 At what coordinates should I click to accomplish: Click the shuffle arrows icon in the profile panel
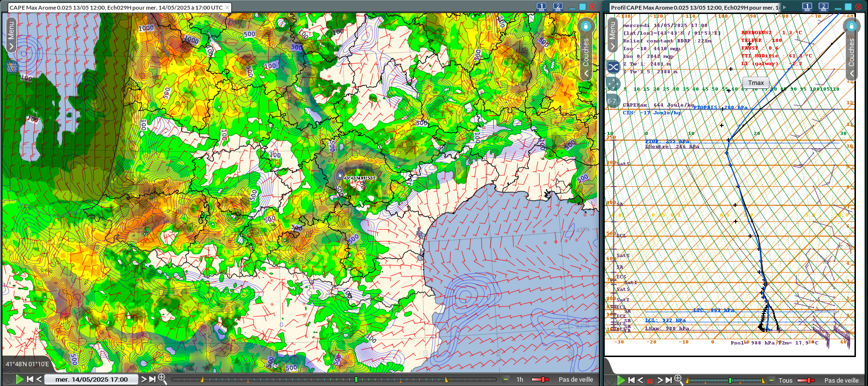(613, 67)
